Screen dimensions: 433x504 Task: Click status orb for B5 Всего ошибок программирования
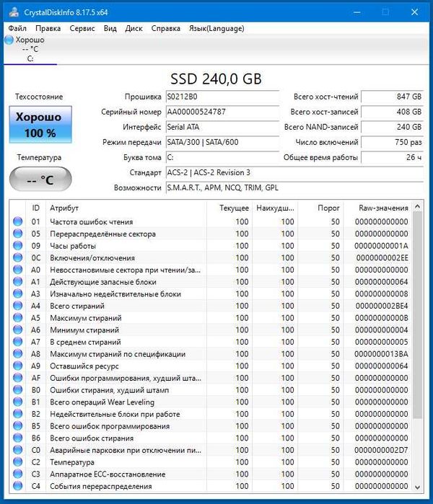click(x=18, y=426)
